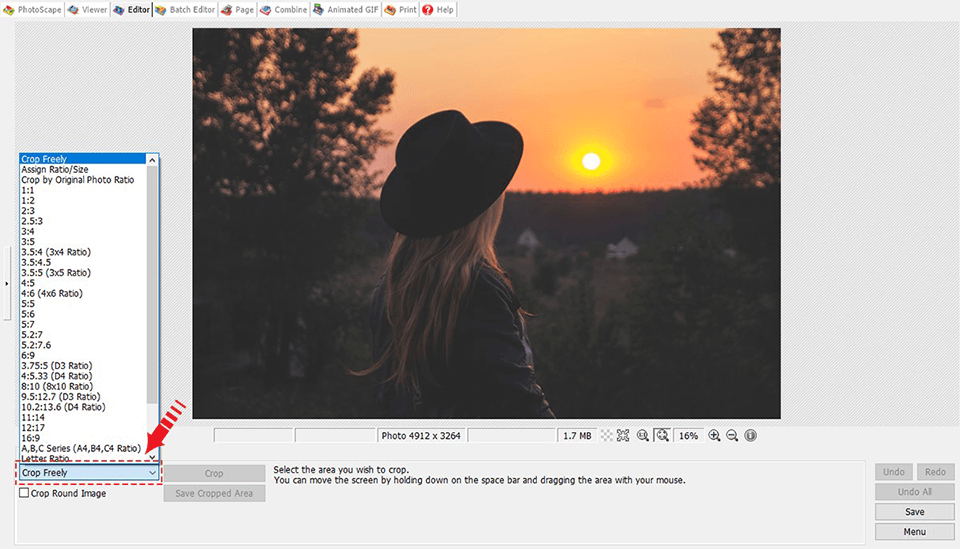The width and height of the screenshot is (960, 549).
Task: Select the 9.5:12.7 (D3 Ratio) entry
Action: coord(83,397)
